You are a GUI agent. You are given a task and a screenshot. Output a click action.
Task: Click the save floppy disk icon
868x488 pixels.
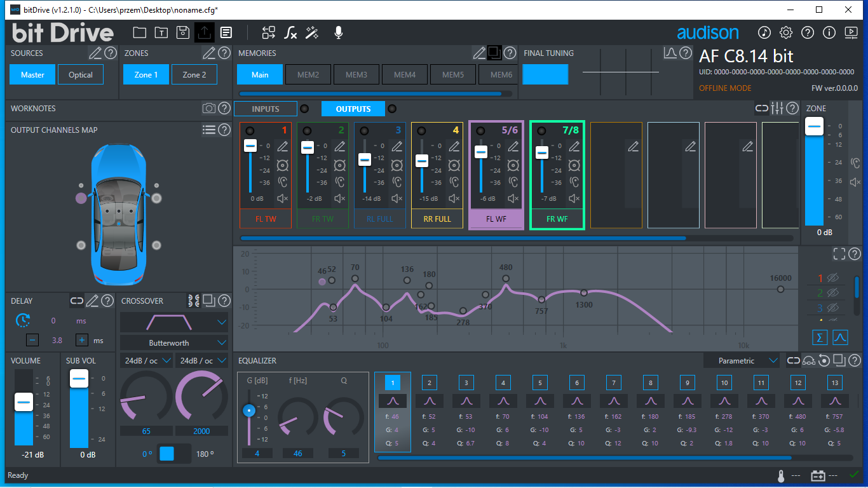183,32
